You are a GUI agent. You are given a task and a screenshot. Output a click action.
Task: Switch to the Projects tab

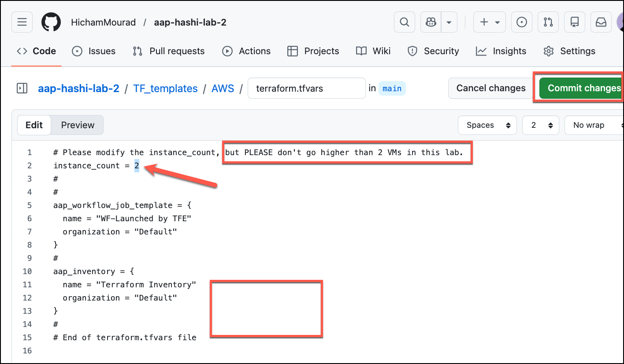(313, 51)
